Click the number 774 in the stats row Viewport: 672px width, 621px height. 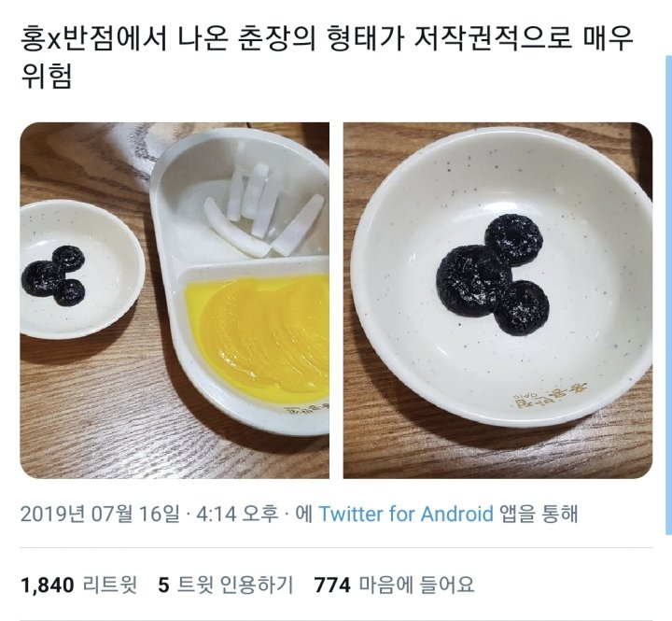[x=332, y=585]
